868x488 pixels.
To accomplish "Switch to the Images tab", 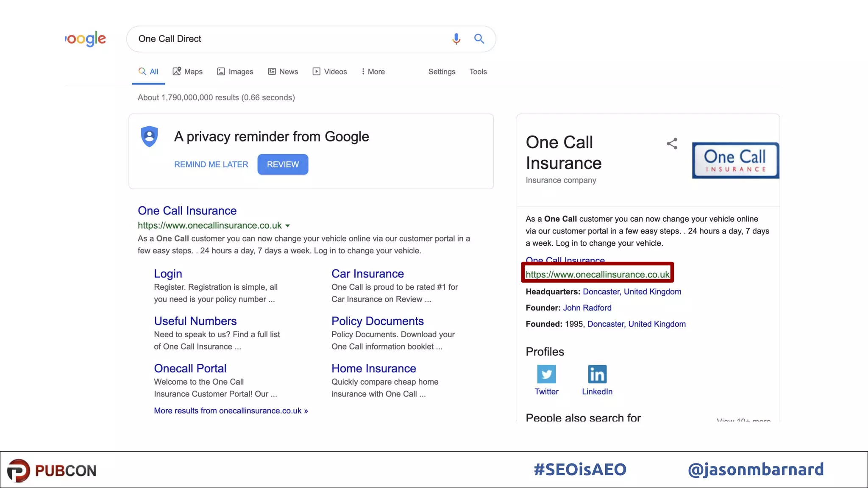I will pyautogui.click(x=235, y=72).
